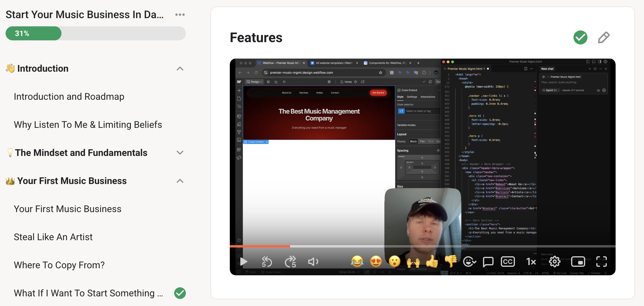Click The Mindset and Fundamentals heading
Viewport: 644px width, 306px height.
pyautogui.click(x=81, y=153)
